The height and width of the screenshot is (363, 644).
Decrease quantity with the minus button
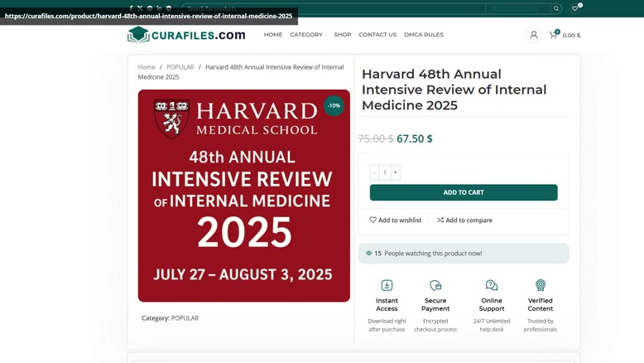374,172
